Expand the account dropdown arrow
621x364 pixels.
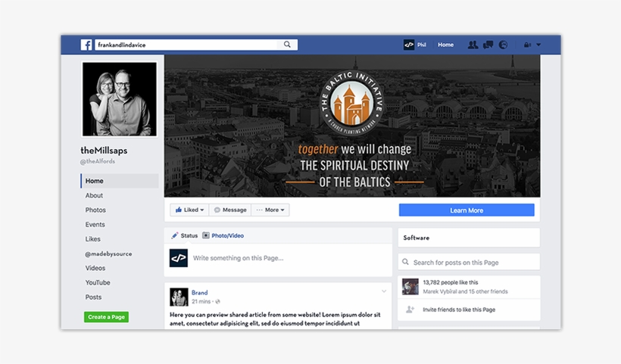click(538, 45)
